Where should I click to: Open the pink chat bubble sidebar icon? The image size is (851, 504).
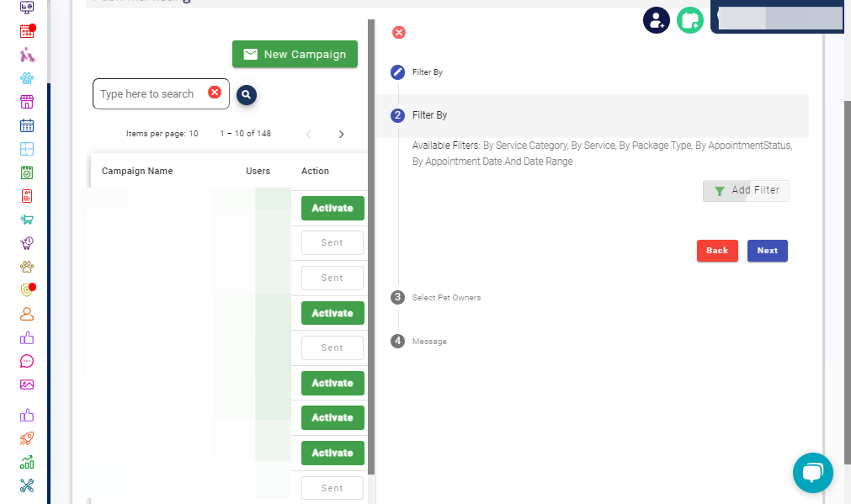point(27,361)
